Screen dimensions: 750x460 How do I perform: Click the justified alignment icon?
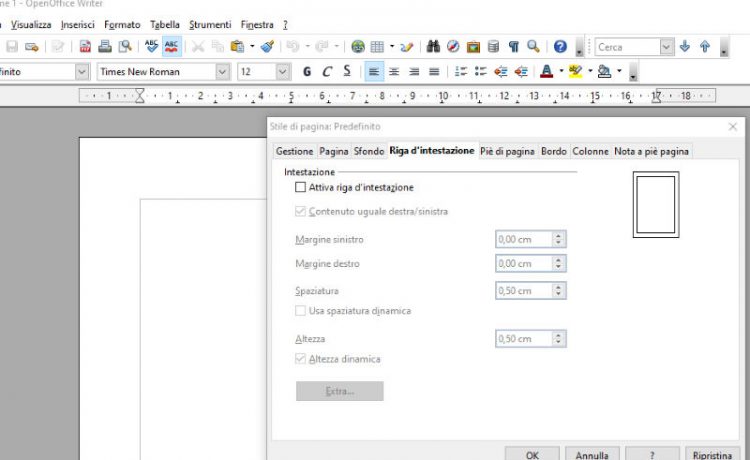click(x=434, y=72)
